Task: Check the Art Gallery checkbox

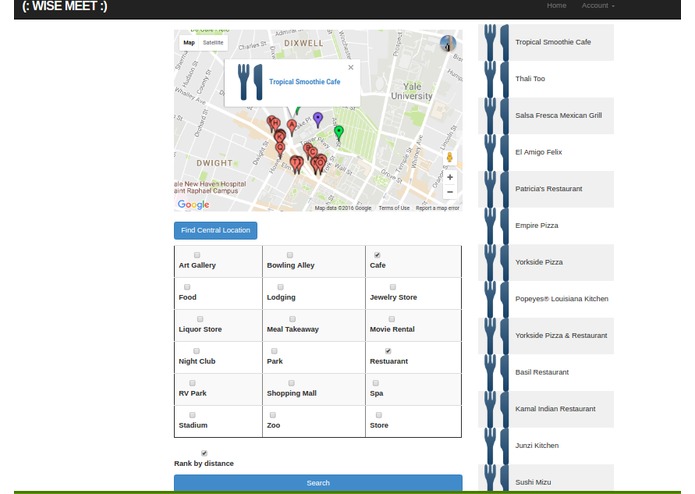Action: coord(197,255)
